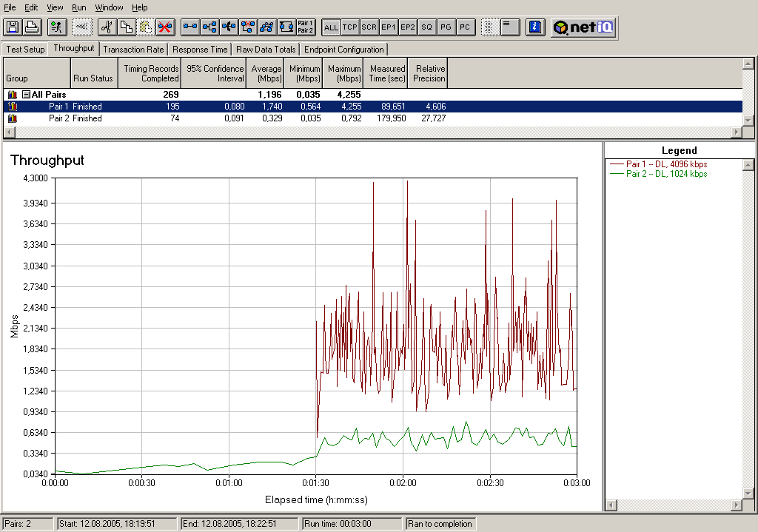Click the icon with pair crossed out
758x532 pixels.
pyautogui.click(x=248, y=27)
